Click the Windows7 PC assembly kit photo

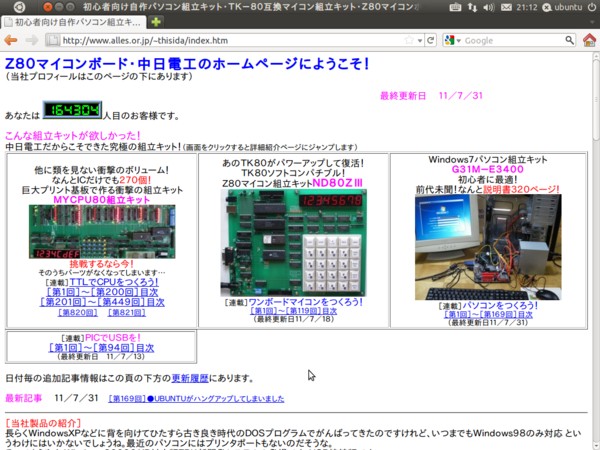(488, 247)
